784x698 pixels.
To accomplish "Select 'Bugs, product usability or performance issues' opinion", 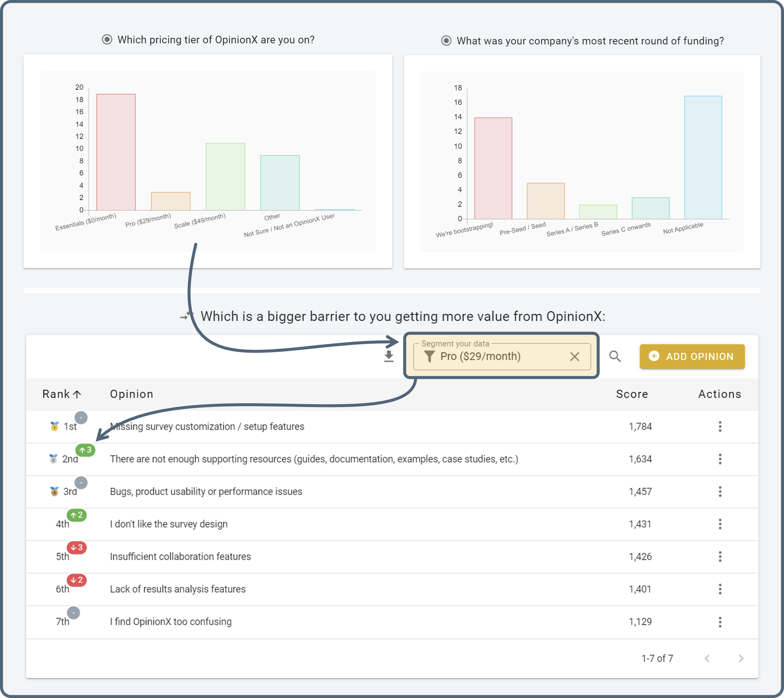I will pos(206,492).
